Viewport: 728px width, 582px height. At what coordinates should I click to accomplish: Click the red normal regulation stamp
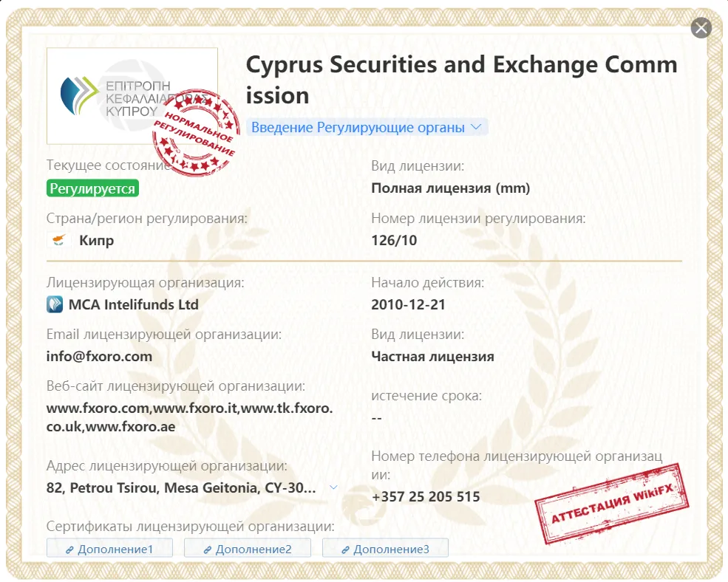coord(195,133)
